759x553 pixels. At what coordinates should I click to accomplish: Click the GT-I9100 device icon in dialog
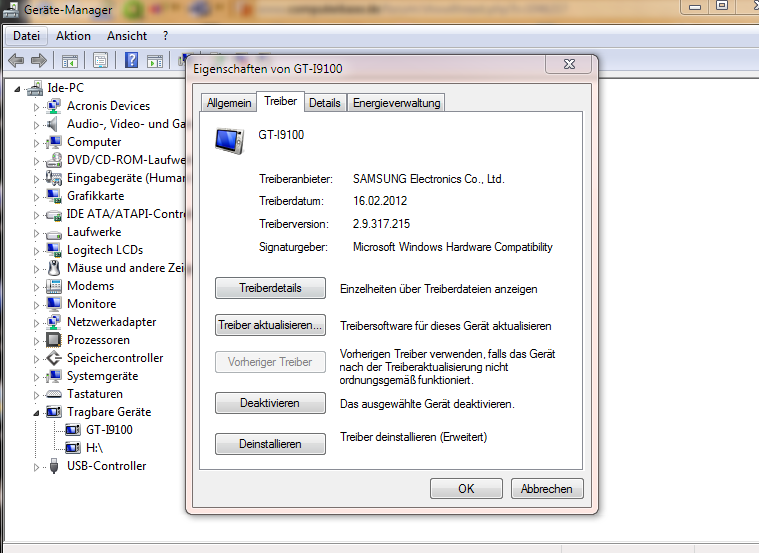[x=229, y=140]
